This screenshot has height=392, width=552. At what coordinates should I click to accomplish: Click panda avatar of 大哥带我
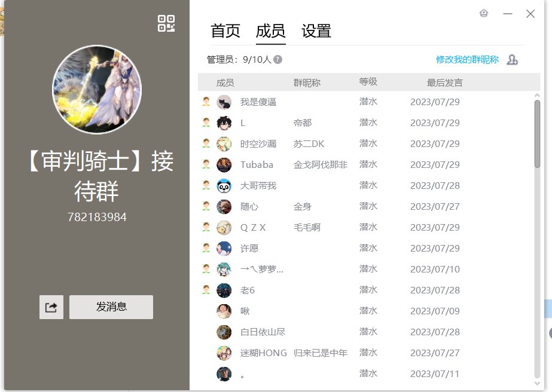[x=224, y=186]
